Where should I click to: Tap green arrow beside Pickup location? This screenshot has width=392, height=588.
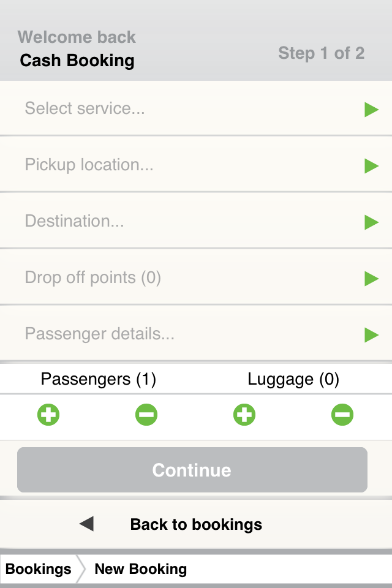click(371, 166)
